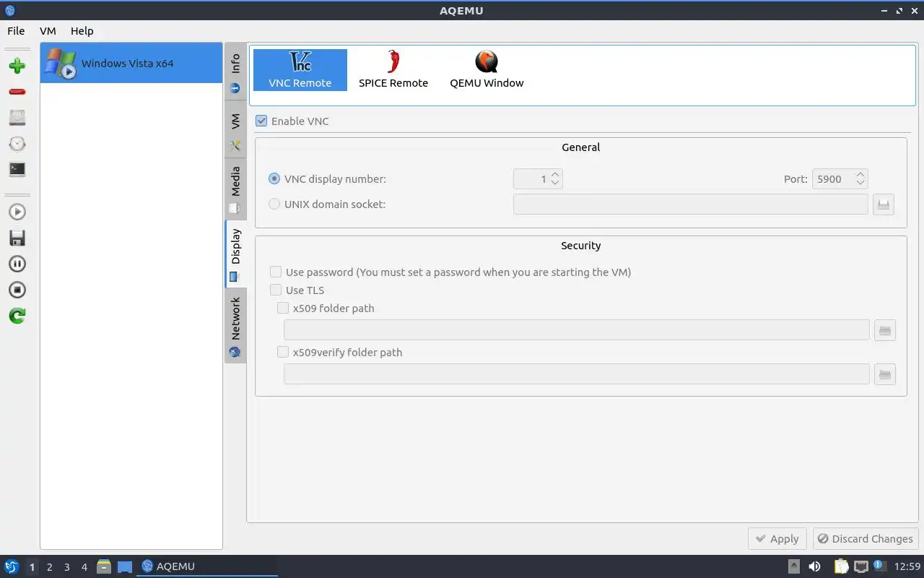Select SPICE Remote display option
924x578 pixels.
coord(393,70)
